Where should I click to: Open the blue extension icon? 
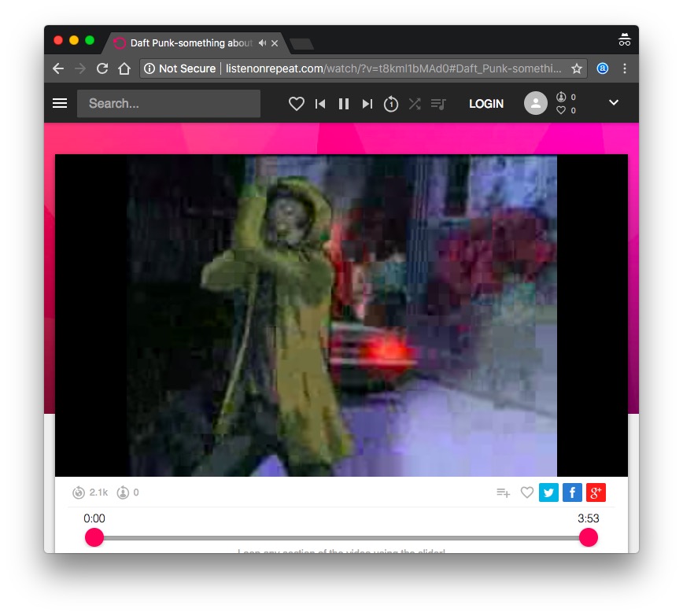tap(603, 68)
